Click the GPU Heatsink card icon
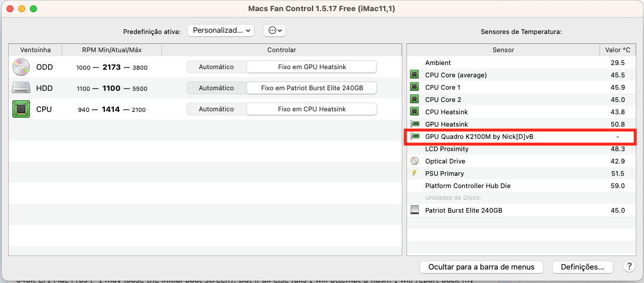 [x=415, y=124]
